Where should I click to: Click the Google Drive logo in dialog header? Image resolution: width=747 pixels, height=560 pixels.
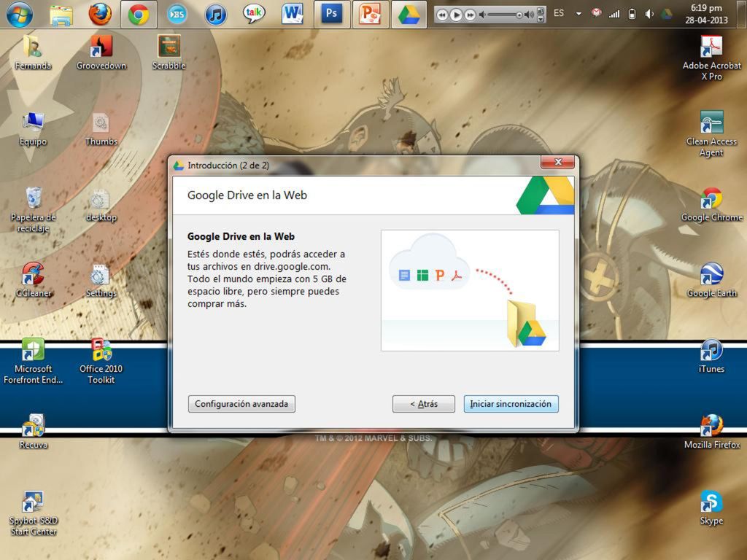click(546, 195)
